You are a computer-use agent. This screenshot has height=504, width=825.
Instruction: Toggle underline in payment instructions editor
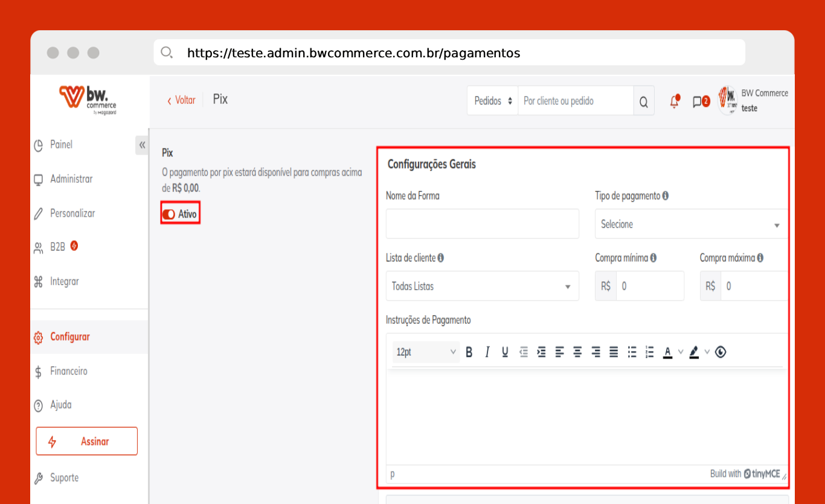coord(505,352)
